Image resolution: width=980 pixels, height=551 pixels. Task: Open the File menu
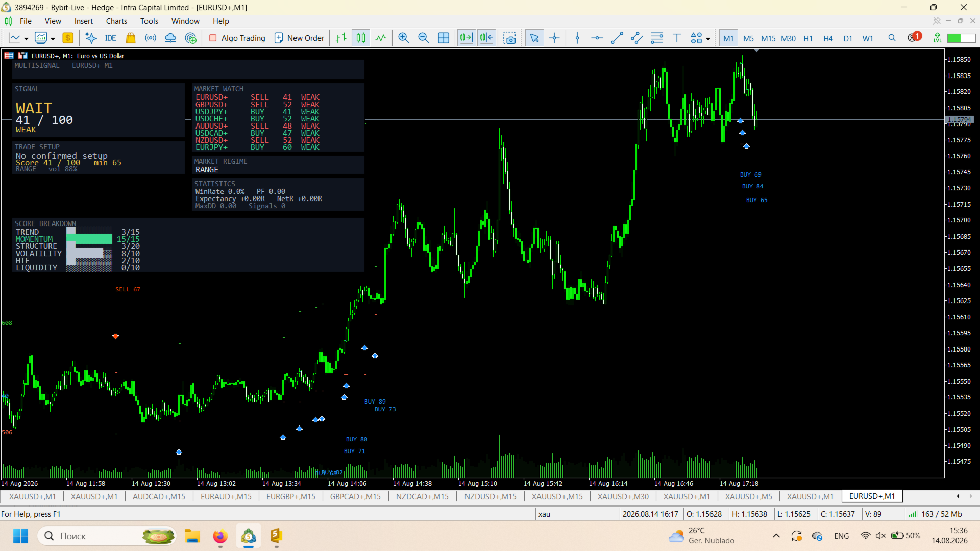click(26, 21)
